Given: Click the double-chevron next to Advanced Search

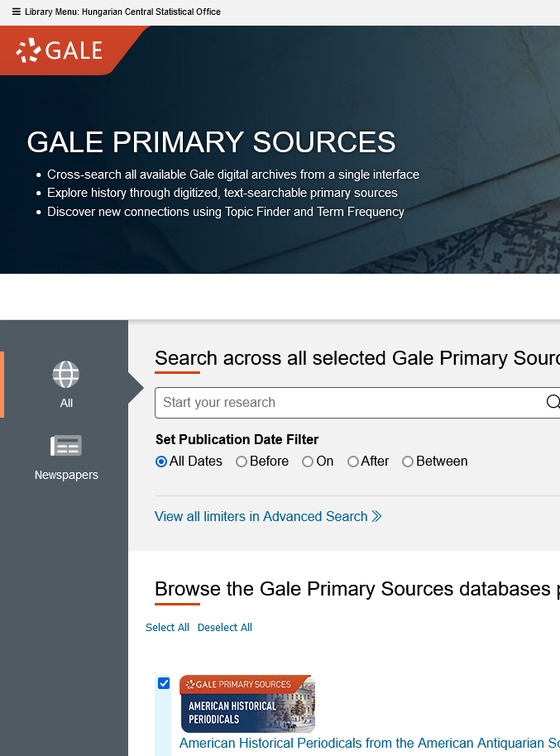Looking at the screenshot, I should (x=378, y=516).
